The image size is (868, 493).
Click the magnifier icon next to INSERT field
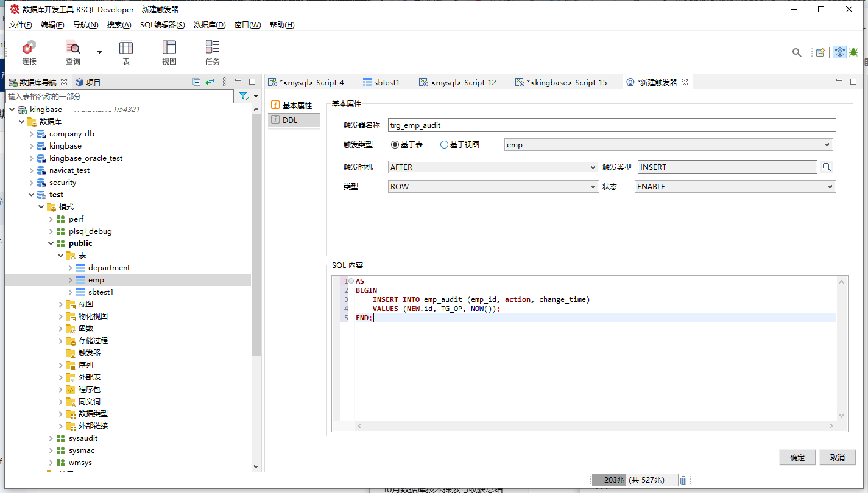826,167
